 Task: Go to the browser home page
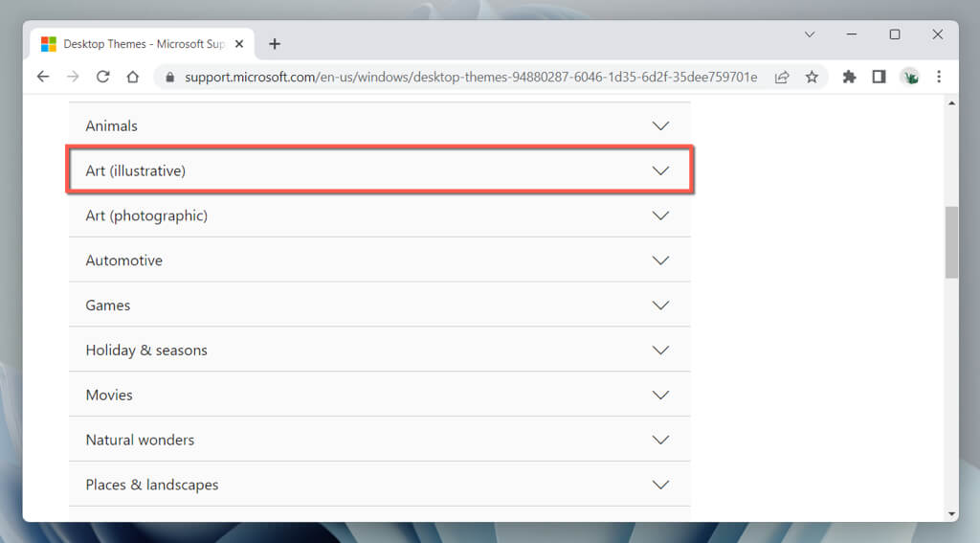click(133, 77)
